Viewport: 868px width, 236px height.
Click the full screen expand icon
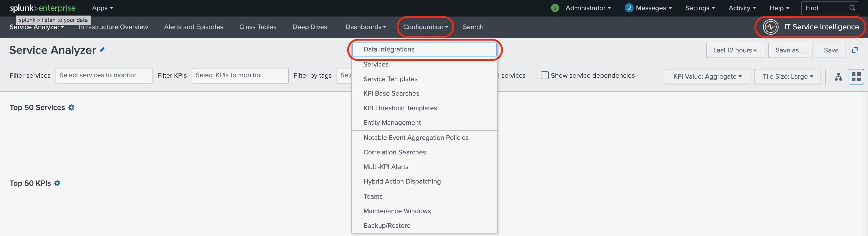[x=855, y=50]
